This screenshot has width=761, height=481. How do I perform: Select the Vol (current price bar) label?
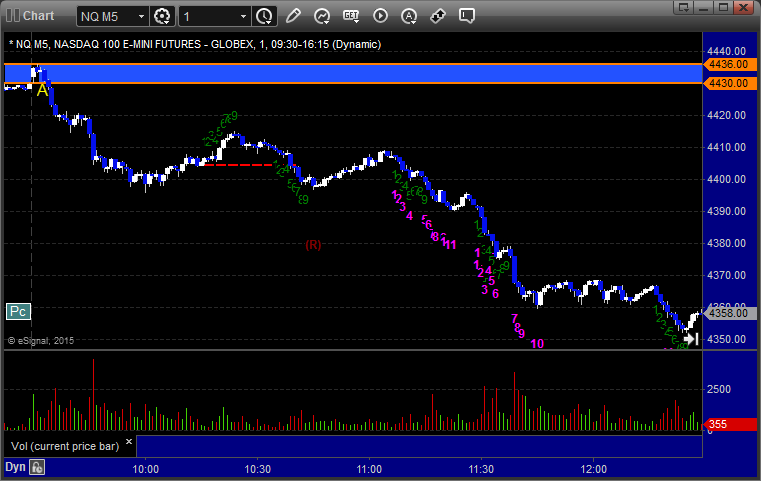pos(65,446)
